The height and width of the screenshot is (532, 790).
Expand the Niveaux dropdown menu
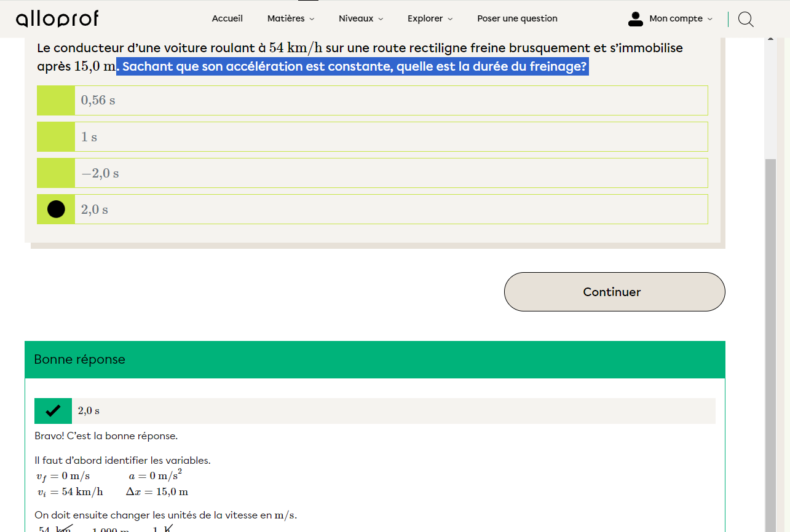(x=360, y=18)
